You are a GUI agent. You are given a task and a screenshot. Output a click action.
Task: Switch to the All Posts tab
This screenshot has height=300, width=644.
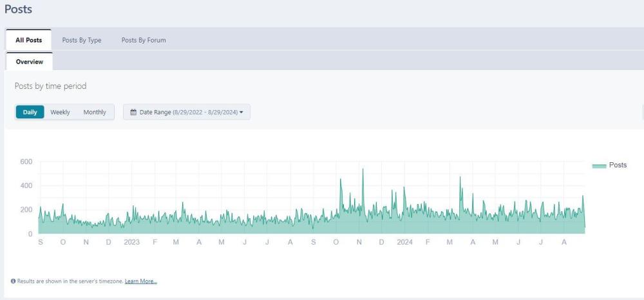point(28,40)
